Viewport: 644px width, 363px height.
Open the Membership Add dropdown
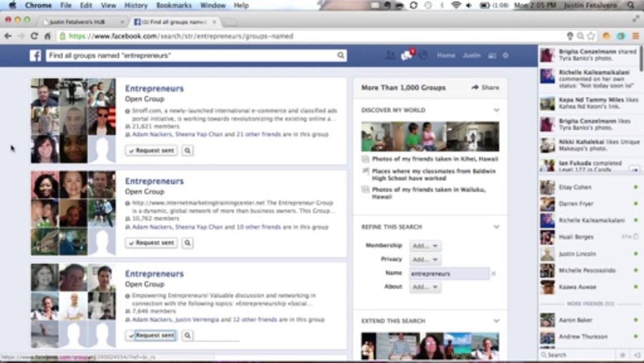click(x=425, y=246)
